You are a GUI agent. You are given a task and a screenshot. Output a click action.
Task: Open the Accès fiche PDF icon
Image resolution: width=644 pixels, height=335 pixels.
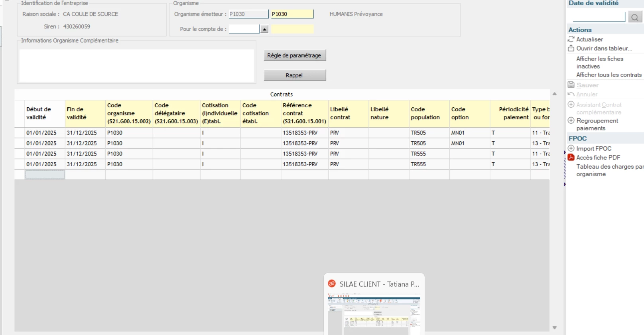571,158
